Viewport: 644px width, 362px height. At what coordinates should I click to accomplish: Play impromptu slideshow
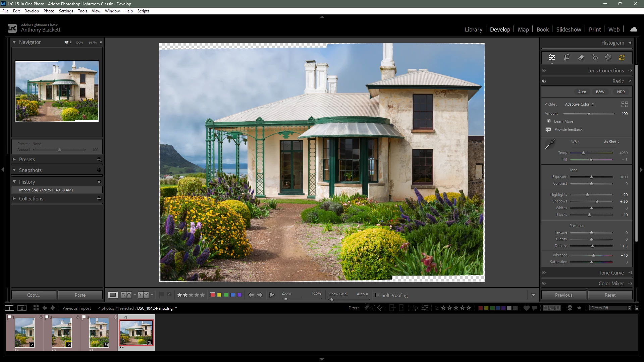point(272,295)
